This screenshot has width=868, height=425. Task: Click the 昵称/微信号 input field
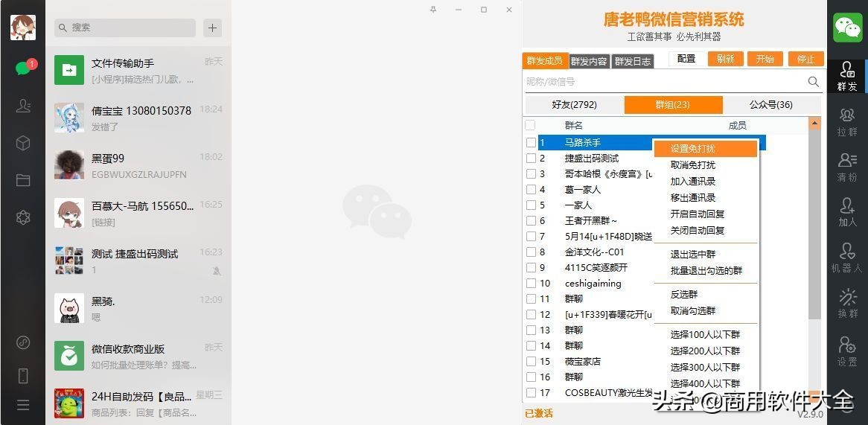[664, 82]
